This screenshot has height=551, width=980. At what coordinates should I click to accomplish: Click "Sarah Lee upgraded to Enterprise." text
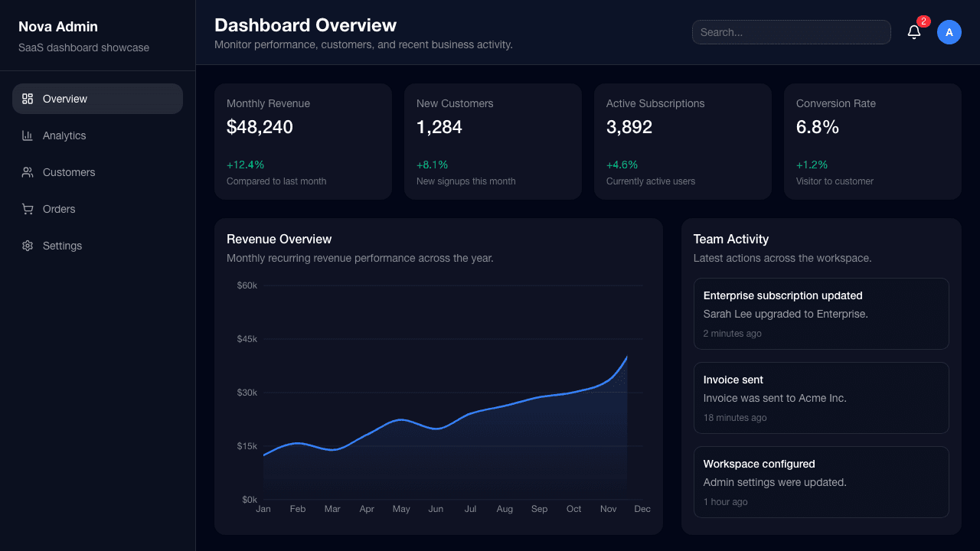pyautogui.click(x=786, y=314)
